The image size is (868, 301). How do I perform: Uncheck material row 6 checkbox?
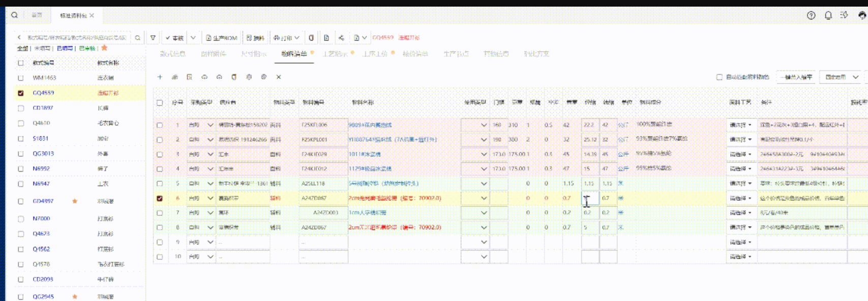click(x=160, y=198)
